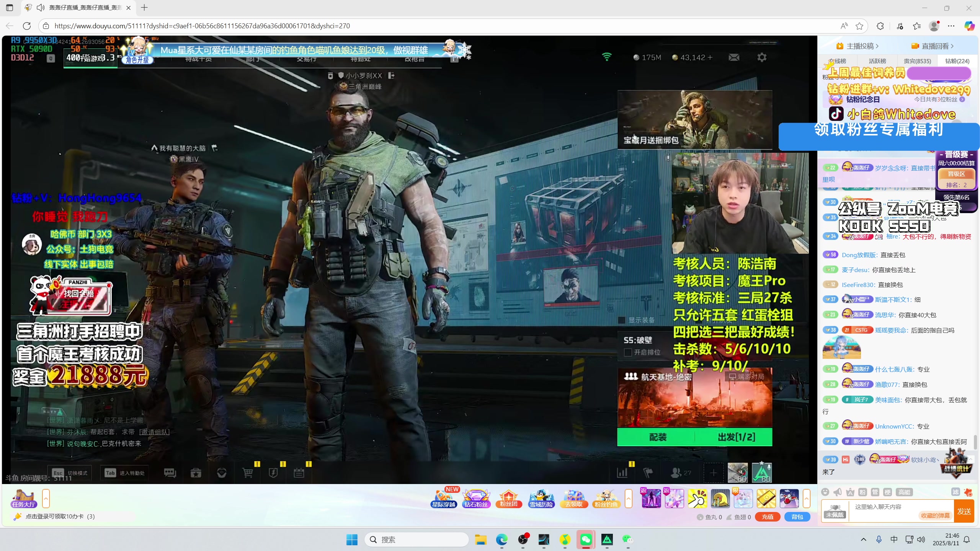
Task: Toggle the 未佩戴 fan badge selector
Action: click(x=835, y=511)
